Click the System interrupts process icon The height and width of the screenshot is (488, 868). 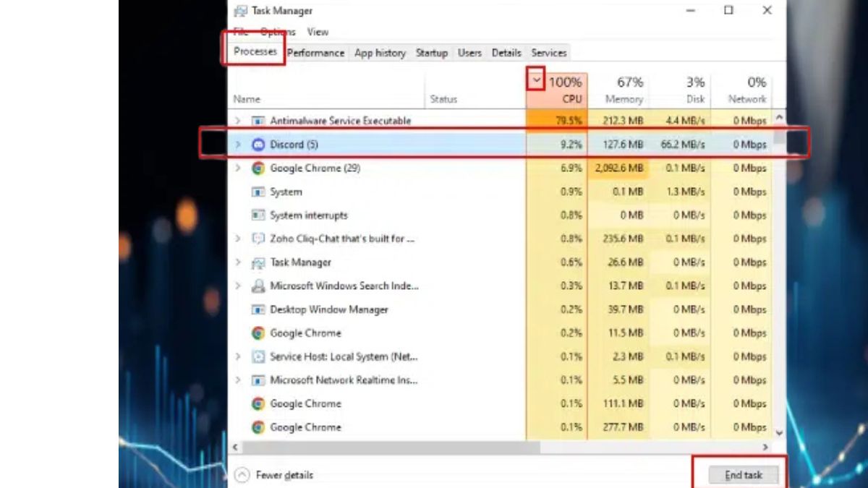tap(258, 215)
